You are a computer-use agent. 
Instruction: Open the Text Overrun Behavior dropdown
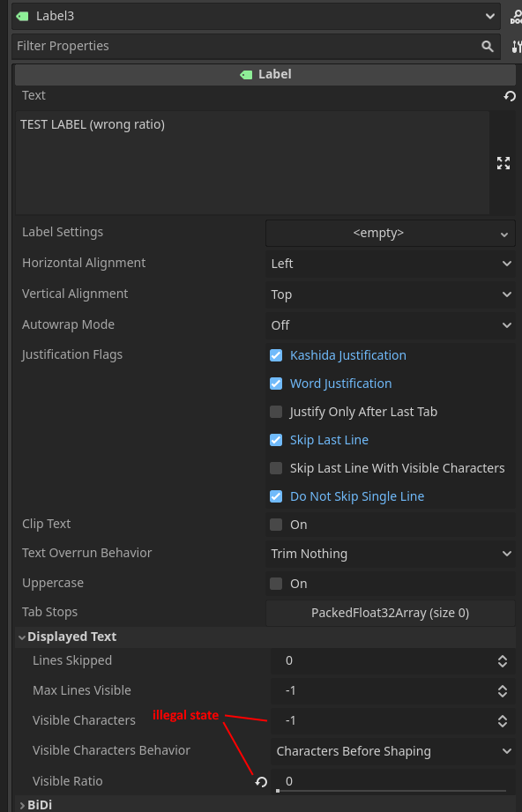pos(391,553)
